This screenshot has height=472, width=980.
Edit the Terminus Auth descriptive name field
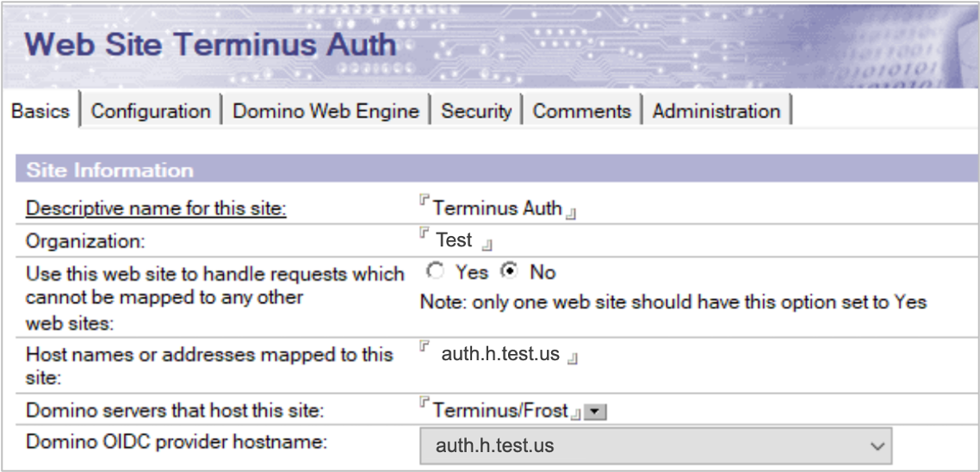pos(497,208)
